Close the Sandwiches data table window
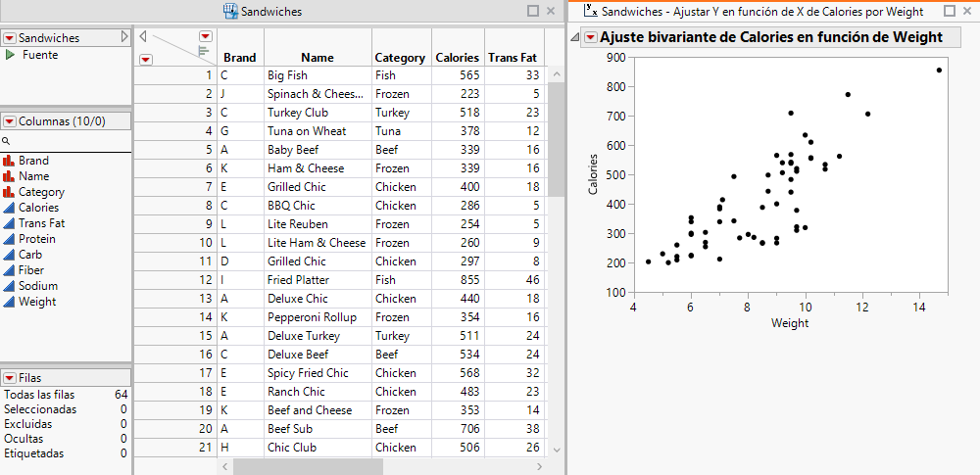This screenshot has height=475, width=980. (x=551, y=11)
